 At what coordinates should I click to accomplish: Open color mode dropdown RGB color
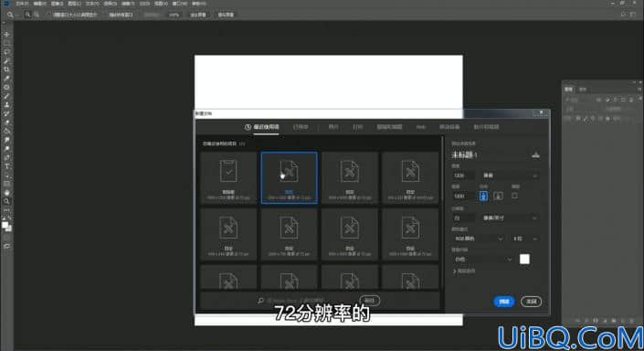click(478, 239)
